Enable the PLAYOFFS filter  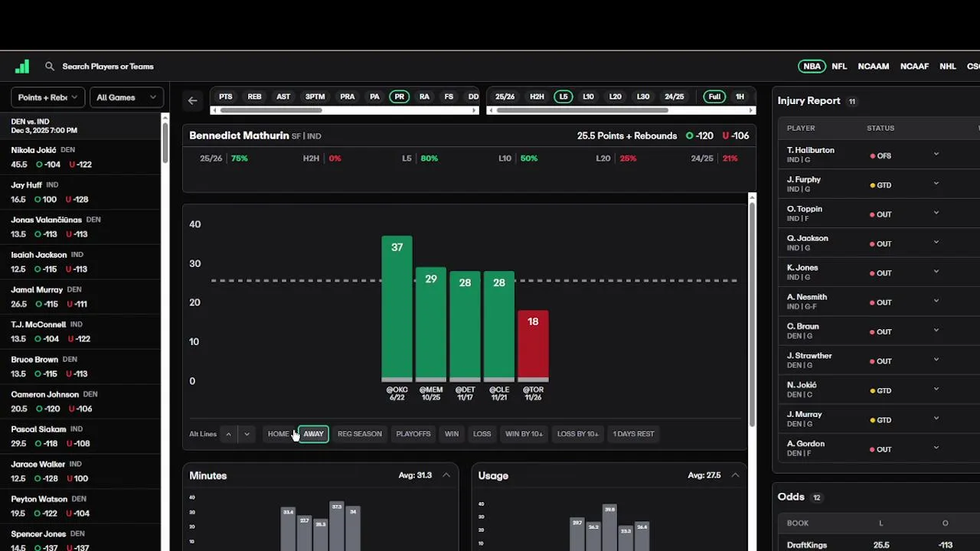click(413, 434)
